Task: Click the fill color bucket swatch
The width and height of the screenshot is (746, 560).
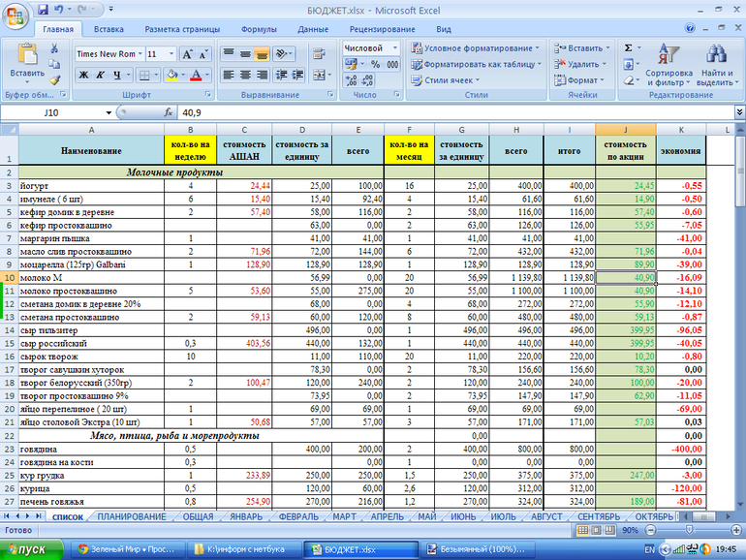Action: (171, 75)
